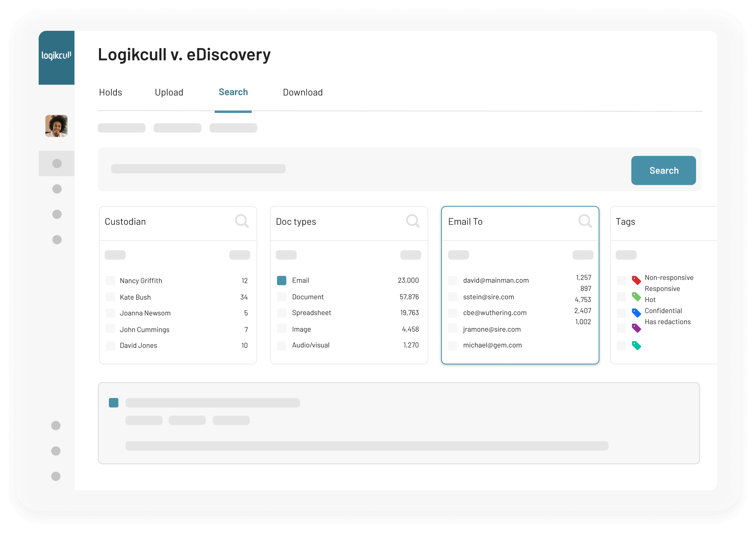Click the user avatar in the sidebar
This screenshot has width=756, height=533.
point(56,126)
